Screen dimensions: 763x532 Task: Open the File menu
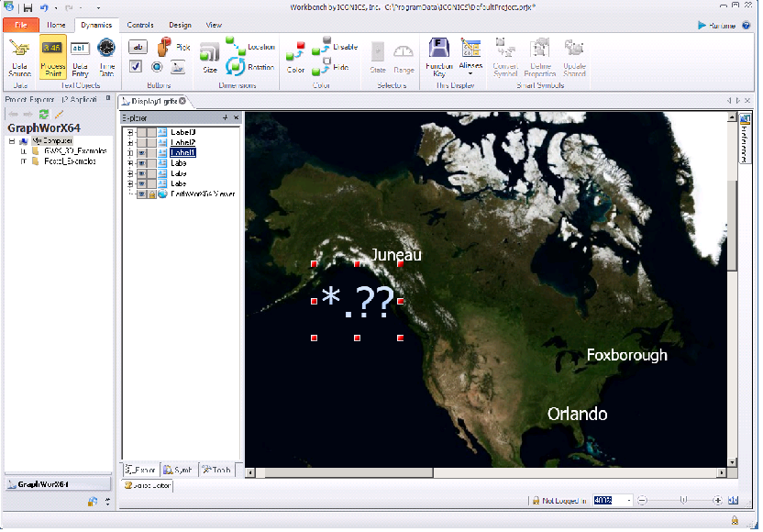[20, 25]
